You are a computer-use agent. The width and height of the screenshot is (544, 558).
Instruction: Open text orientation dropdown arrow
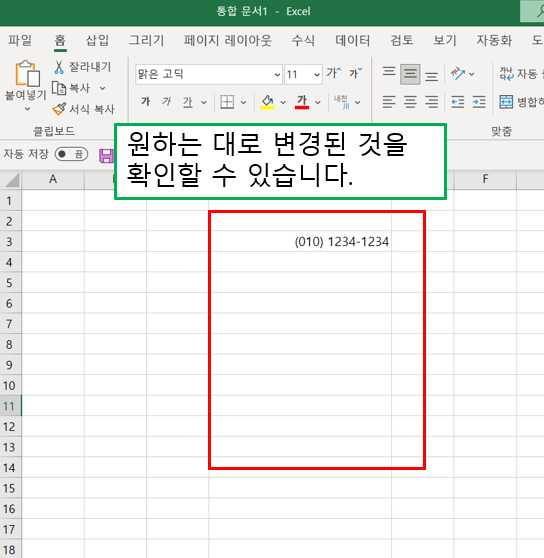[x=472, y=74]
